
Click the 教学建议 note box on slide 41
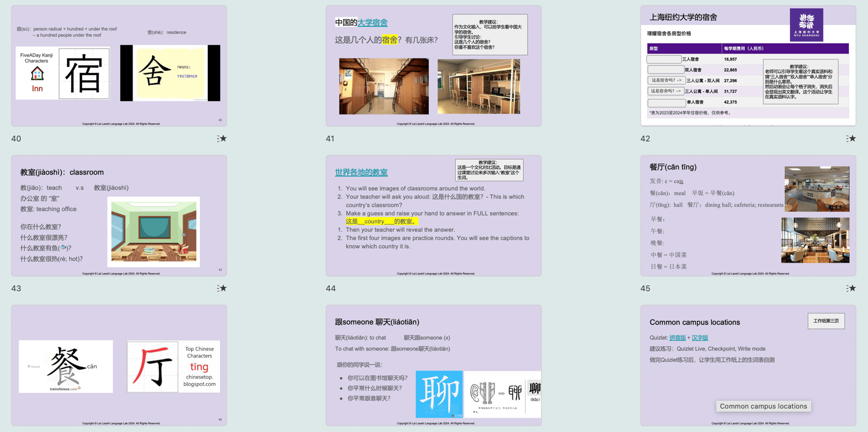pyautogui.click(x=490, y=35)
